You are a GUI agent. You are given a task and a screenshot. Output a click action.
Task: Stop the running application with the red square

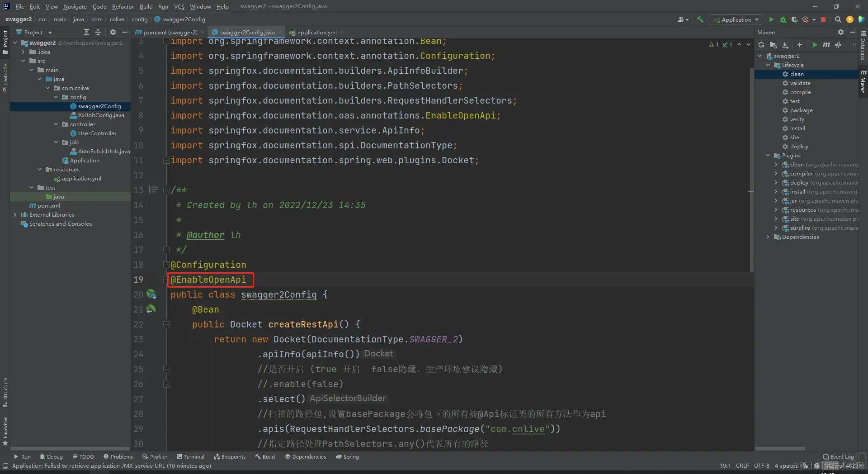coord(823,19)
